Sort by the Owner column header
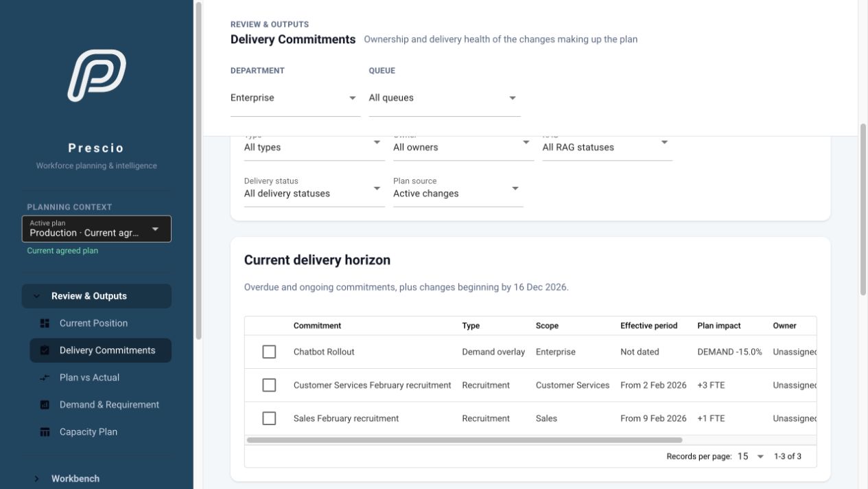Image resolution: width=868 pixels, height=489 pixels. 784,326
